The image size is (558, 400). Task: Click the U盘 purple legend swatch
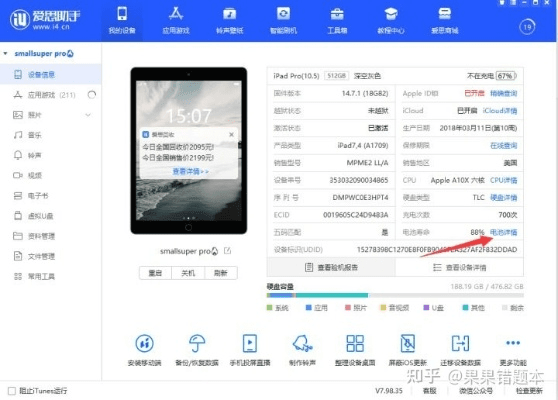pos(426,307)
